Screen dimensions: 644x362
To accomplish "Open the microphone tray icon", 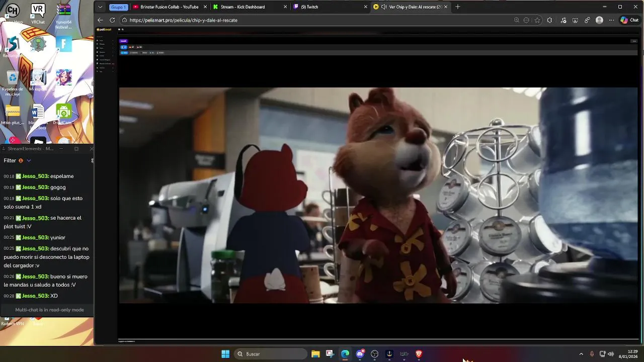I will pyautogui.click(x=592, y=354).
